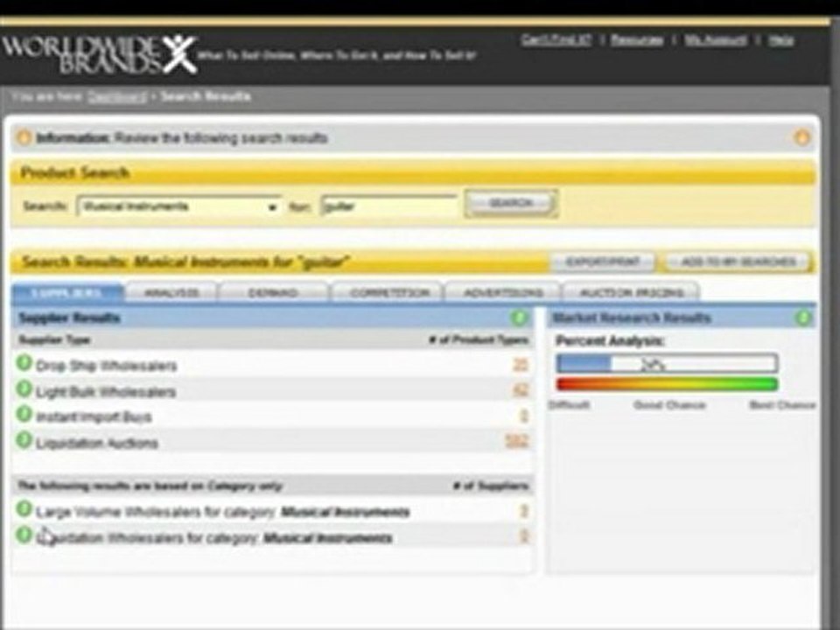840x630 pixels.
Task: Click the Liquidation Auctions product count
Action: pyautogui.click(x=517, y=441)
